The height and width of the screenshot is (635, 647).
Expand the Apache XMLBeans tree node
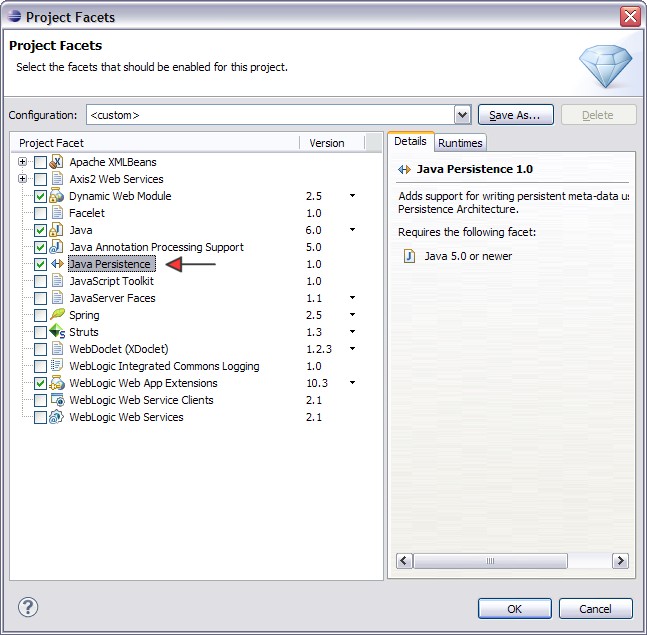23,161
